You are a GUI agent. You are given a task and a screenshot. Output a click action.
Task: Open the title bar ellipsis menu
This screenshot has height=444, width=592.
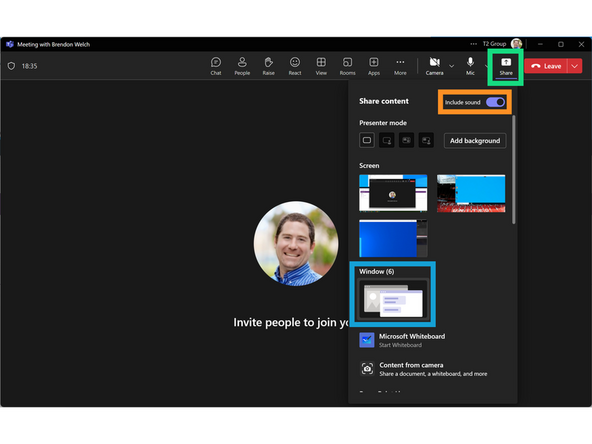(473, 44)
